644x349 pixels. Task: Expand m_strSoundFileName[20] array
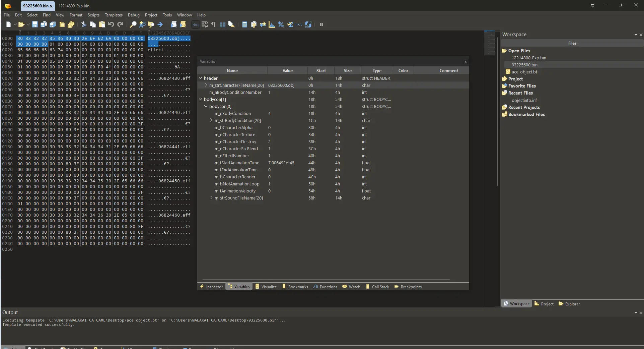[211, 198]
